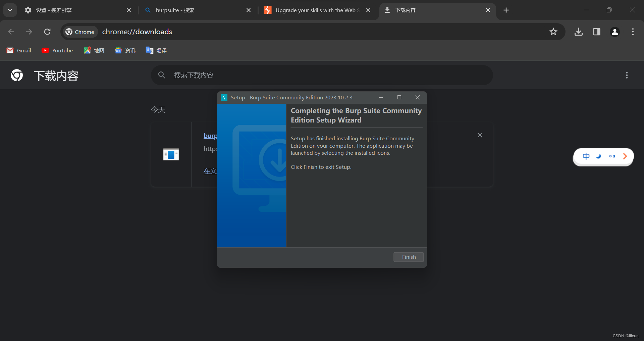Go forward with the forward arrow

29,32
